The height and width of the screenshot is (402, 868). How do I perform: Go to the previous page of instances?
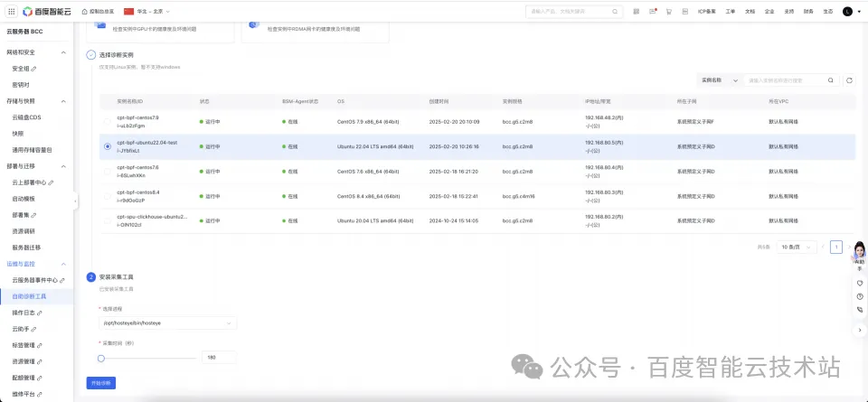[x=823, y=247]
